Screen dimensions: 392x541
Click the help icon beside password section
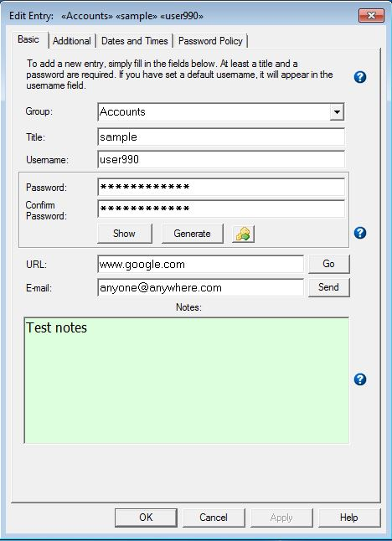click(x=360, y=233)
